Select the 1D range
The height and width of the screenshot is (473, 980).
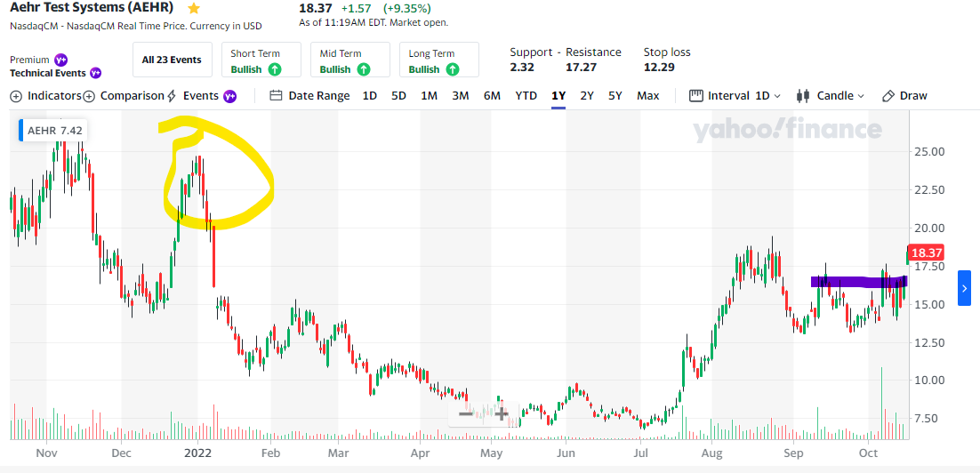369,96
